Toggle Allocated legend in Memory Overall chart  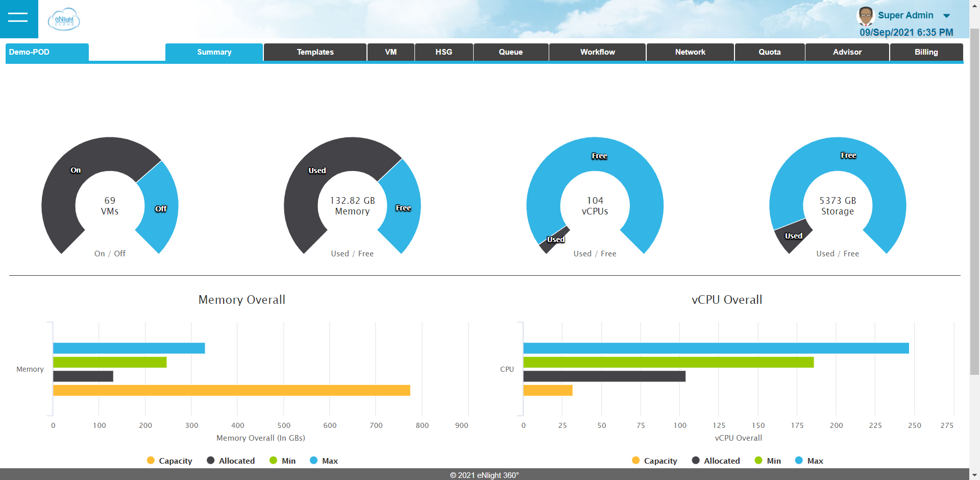tap(231, 461)
